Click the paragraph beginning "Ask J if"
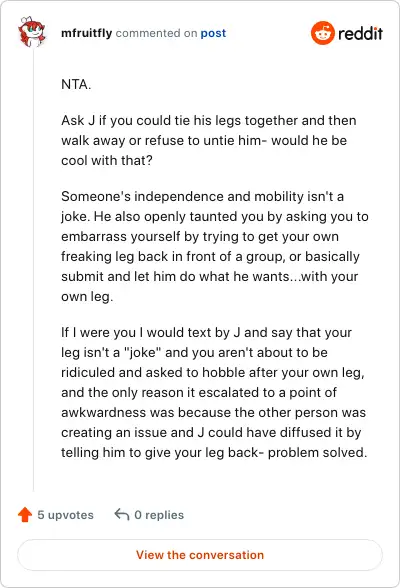The height and width of the screenshot is (588, 400). point(209,140)
